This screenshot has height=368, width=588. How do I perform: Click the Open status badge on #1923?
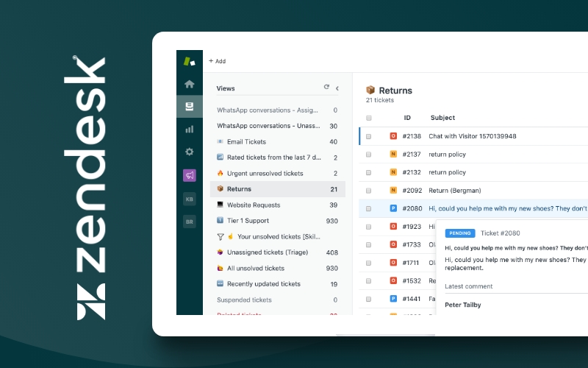coord(393,227)
